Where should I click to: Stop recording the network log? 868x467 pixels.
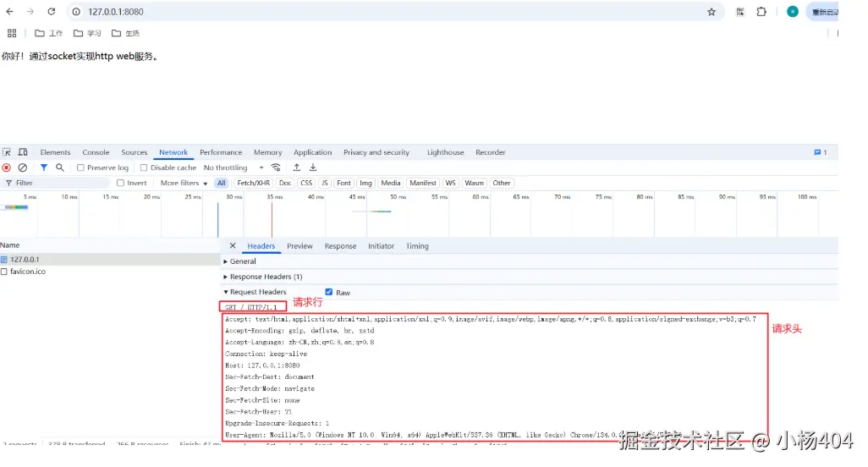tap(7, 168)
